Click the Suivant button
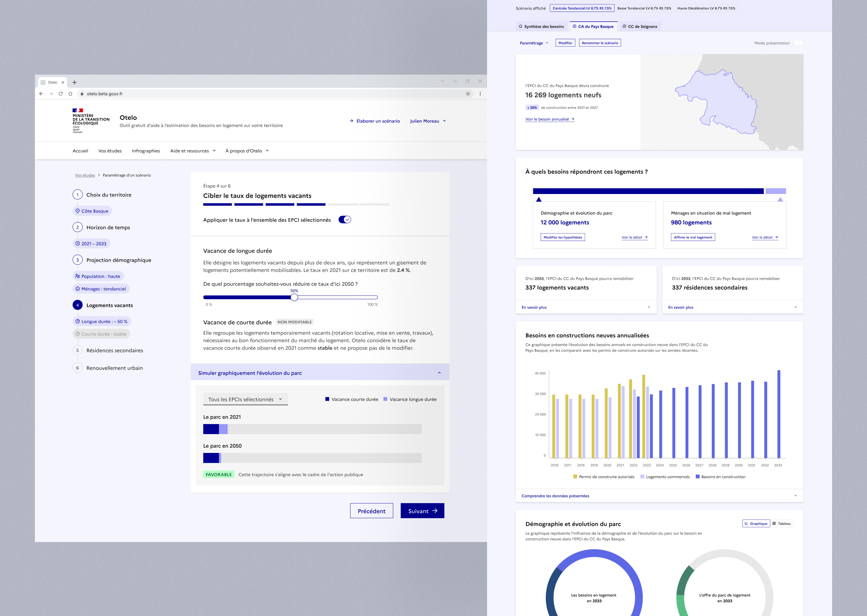This screenshot has height=616, width=867. coord(422,511)
